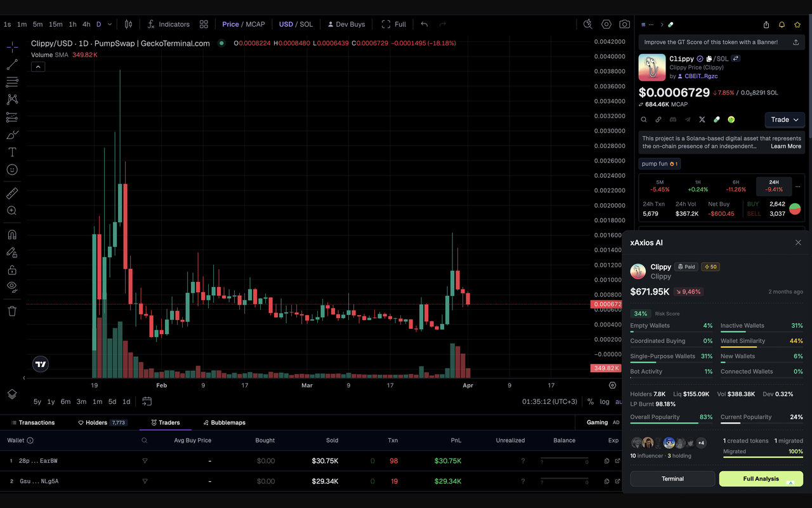Switch chart to MCAP view
The height and width of the screenshot is (508, 812).
tap(255, 24)
